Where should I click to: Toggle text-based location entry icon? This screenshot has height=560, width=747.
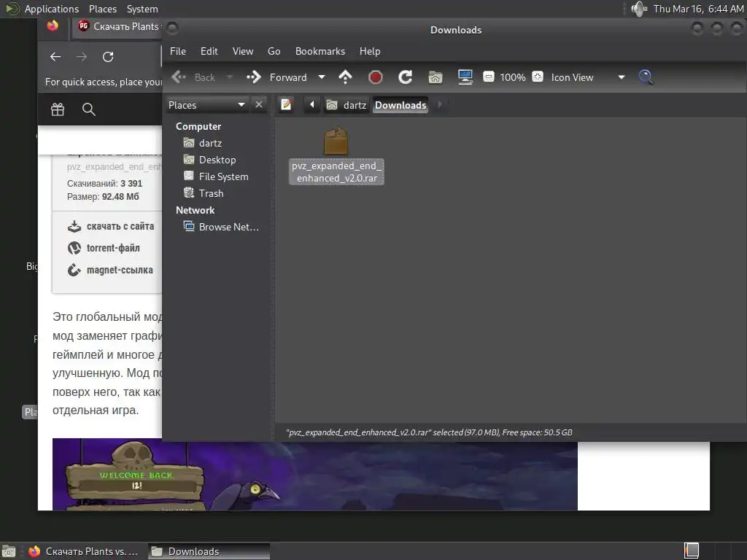tap(286, 104)
